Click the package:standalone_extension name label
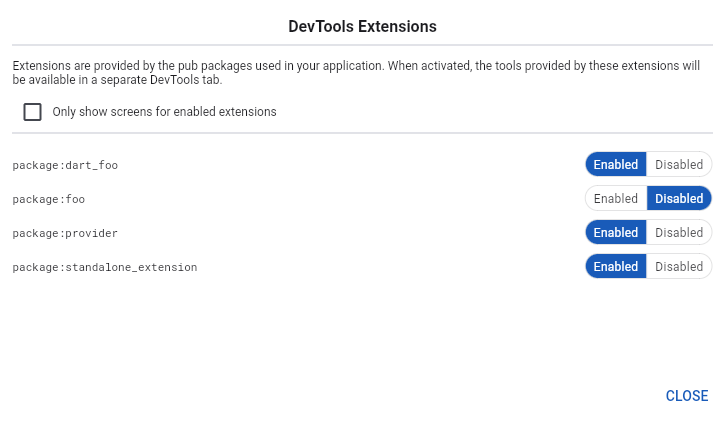This screenshot has width=726, height=421. [x=105, y=267]
